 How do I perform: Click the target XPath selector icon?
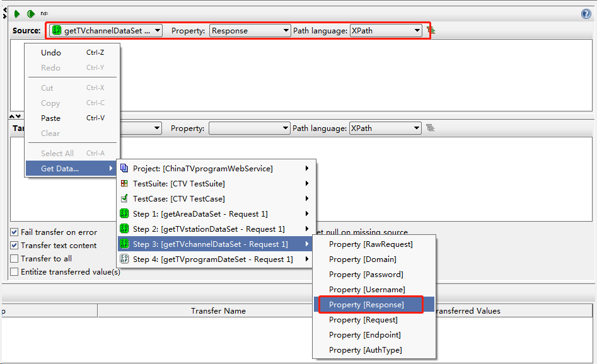[430, 128]
